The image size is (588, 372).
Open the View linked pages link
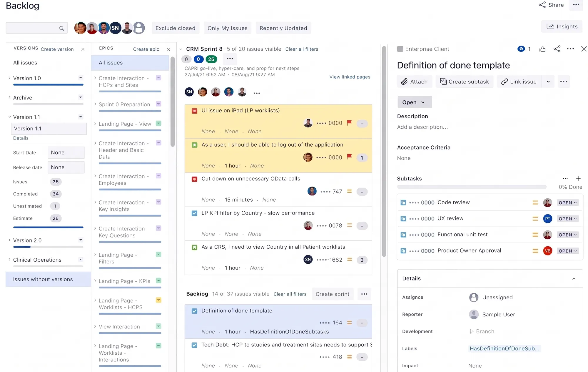tap(350, 77)
